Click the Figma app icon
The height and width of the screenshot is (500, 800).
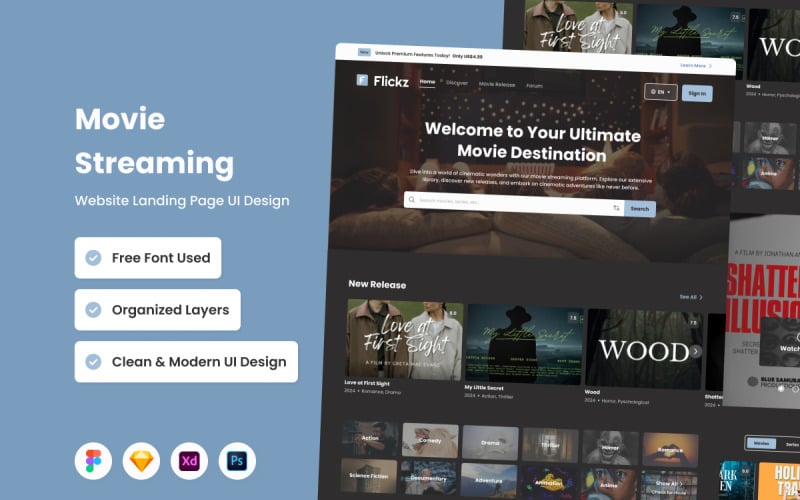coord(93,461)
